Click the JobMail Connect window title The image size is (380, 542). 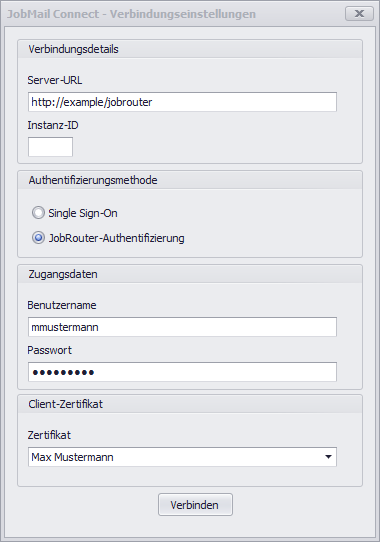[x=131, y=14]
